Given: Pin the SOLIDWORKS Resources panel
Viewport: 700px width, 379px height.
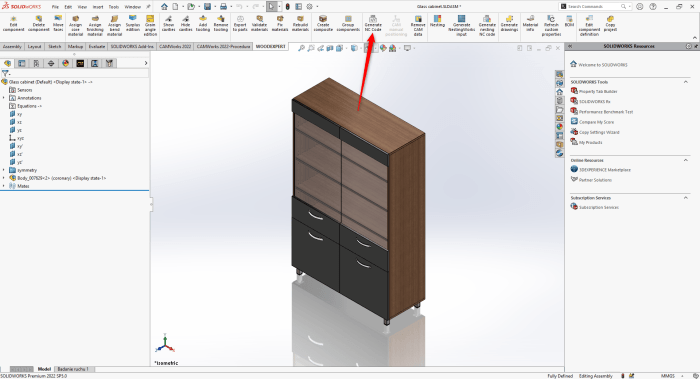Looking at the screenshot, I should [696, 46].
